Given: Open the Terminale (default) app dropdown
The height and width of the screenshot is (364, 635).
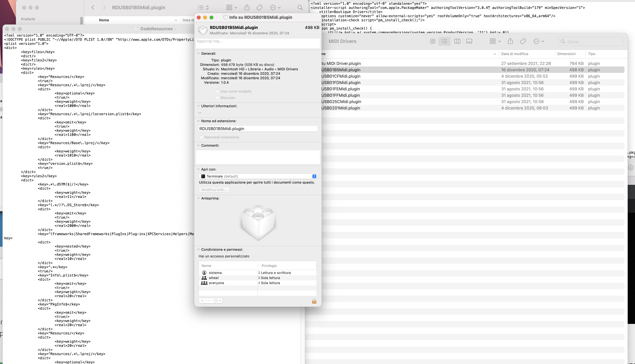Looking at the screenshot, I should 258,176.
